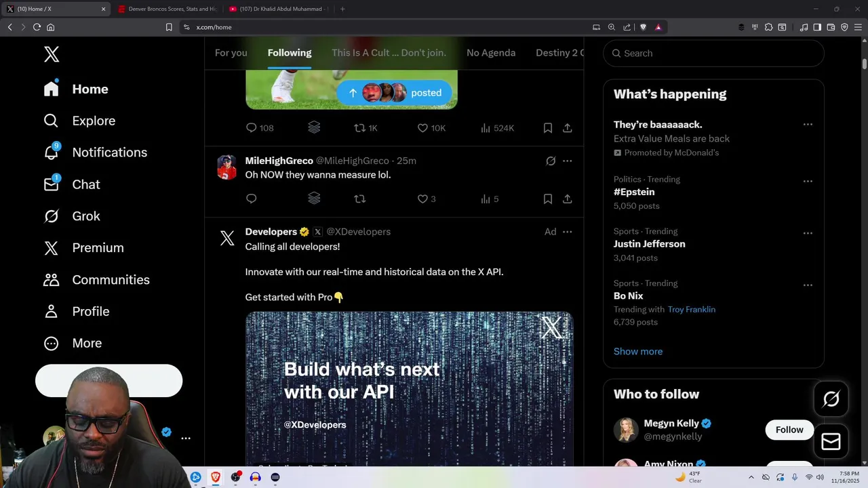Click Grok explain icon on MileHighGreco post
Image resolution: width=868 pixels, height=488 pixels.
pyautogui.click(x=551, y=161)
